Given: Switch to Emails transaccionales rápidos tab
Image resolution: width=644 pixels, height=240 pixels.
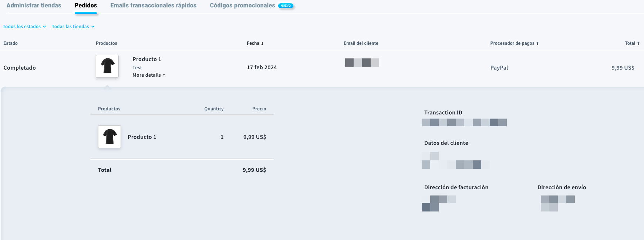Looking at the screenshot, I should click(x=153, y=6).
